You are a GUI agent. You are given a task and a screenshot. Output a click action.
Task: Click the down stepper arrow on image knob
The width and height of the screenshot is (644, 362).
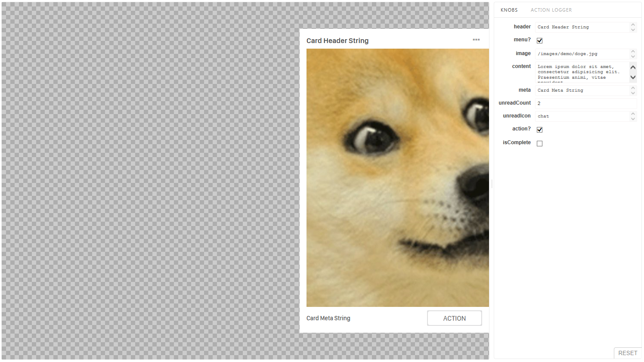click(633, 56)
